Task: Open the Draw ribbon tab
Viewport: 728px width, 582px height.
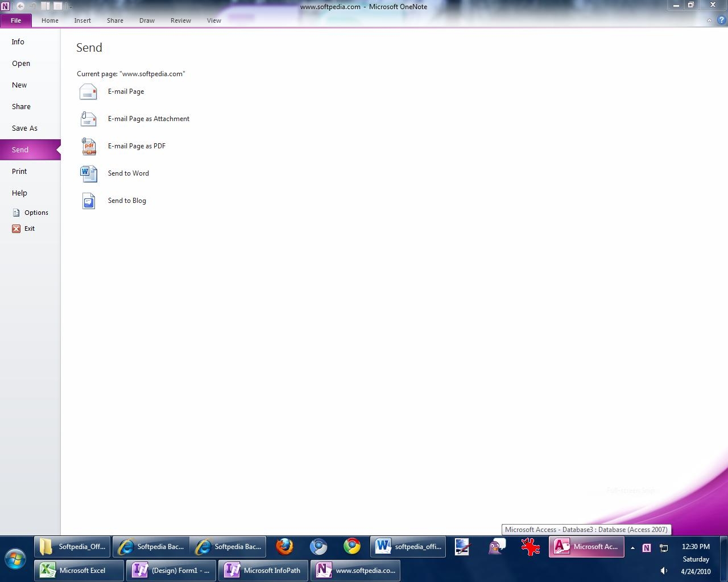Action: pyautogui.click(x=147, y=20)
